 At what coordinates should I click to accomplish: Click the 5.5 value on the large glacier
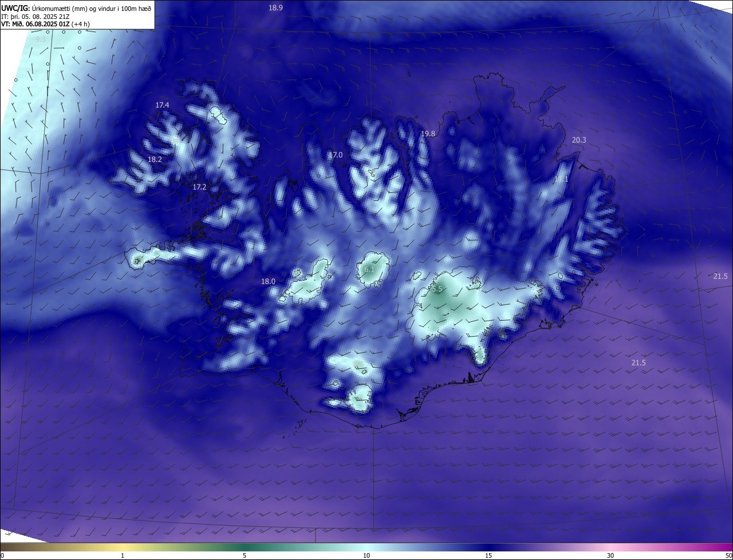438,289
